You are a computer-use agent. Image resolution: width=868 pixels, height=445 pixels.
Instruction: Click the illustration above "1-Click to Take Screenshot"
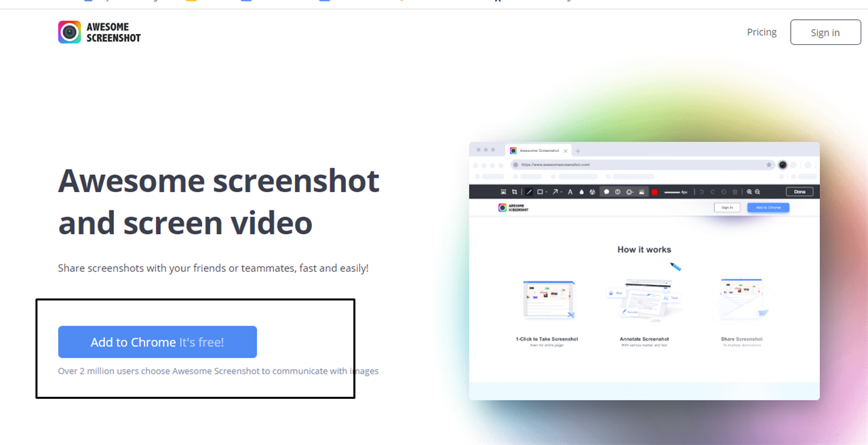click(549, 300)
